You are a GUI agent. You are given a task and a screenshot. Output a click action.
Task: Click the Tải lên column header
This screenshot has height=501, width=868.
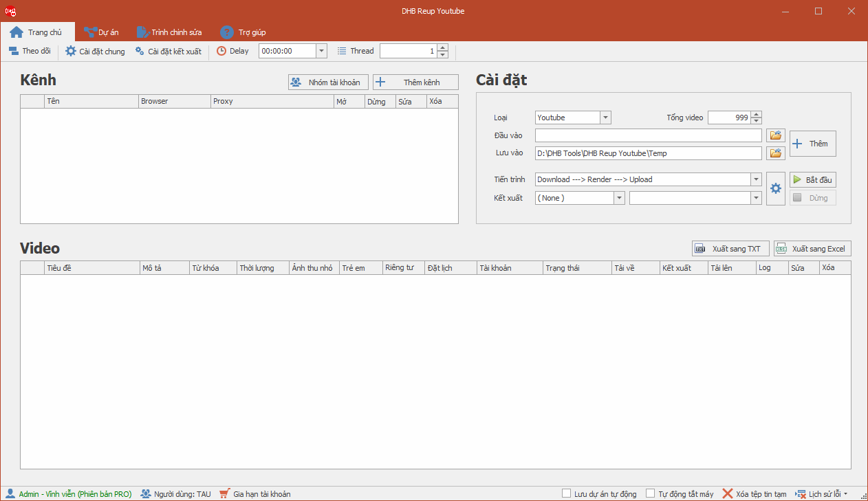tap(732, 268)
